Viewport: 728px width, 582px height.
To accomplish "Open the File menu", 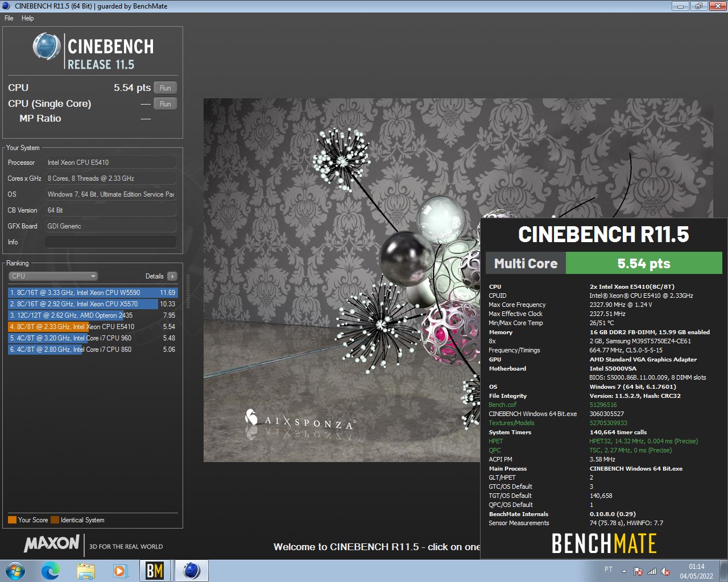I will click(x=9, y=18).
